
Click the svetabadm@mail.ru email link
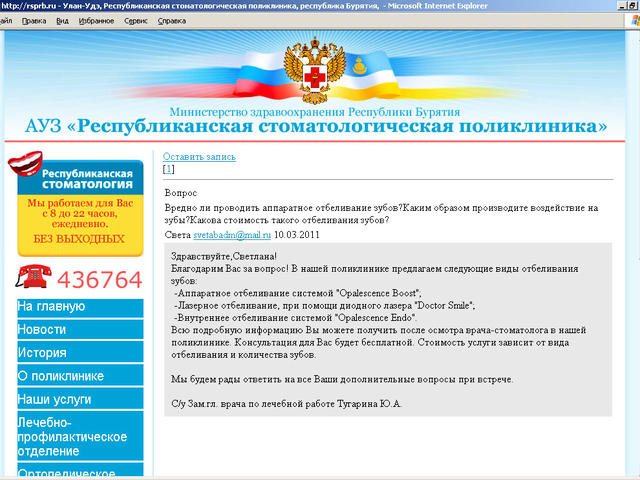[x=232, y=235]
